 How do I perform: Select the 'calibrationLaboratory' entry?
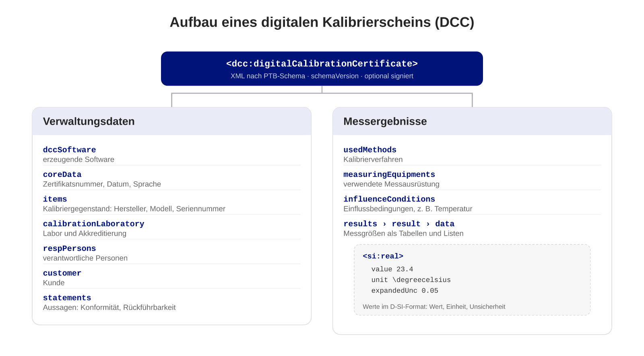(x=94, y=224)
